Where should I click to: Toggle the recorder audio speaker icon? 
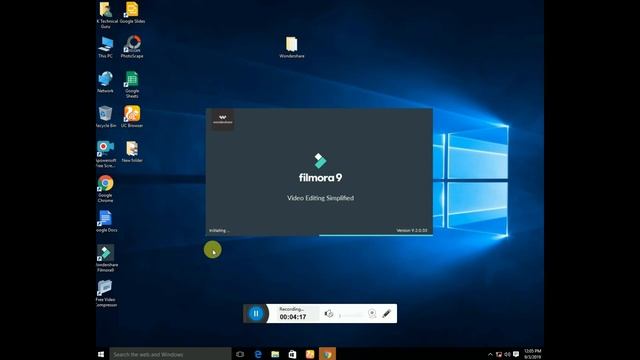point(329,313)
